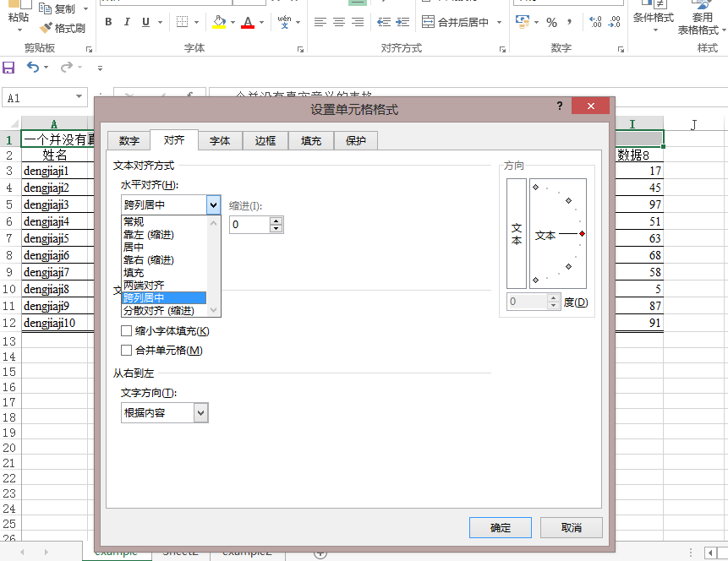Click the dialog help question mark

pos(560,106)
